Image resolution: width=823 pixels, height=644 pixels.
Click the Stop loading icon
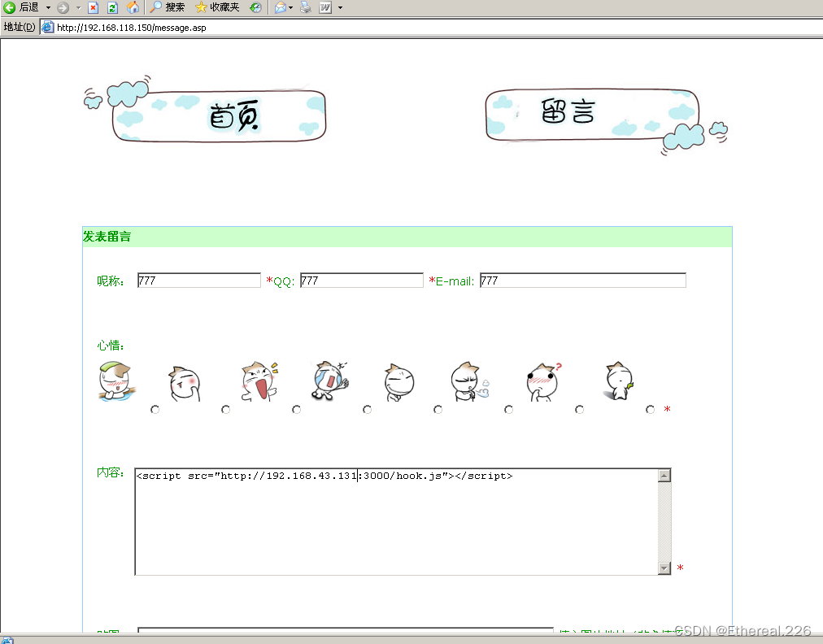(94, 7)
